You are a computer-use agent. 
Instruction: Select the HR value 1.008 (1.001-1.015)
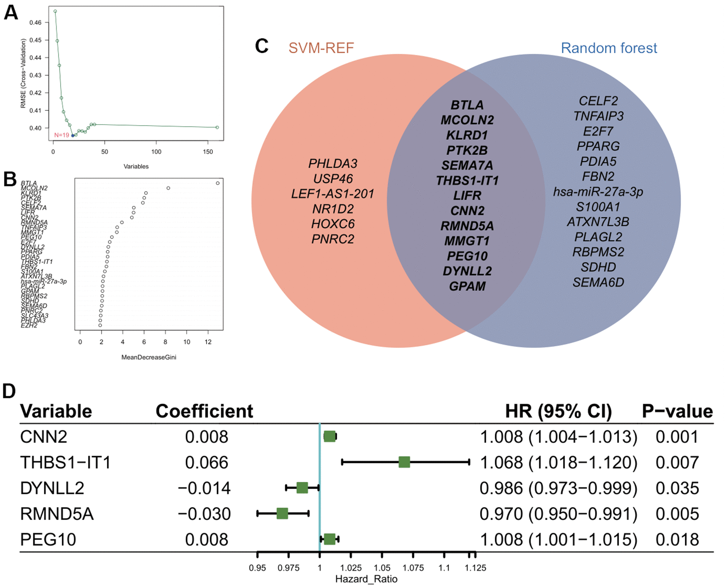[558, 540]
